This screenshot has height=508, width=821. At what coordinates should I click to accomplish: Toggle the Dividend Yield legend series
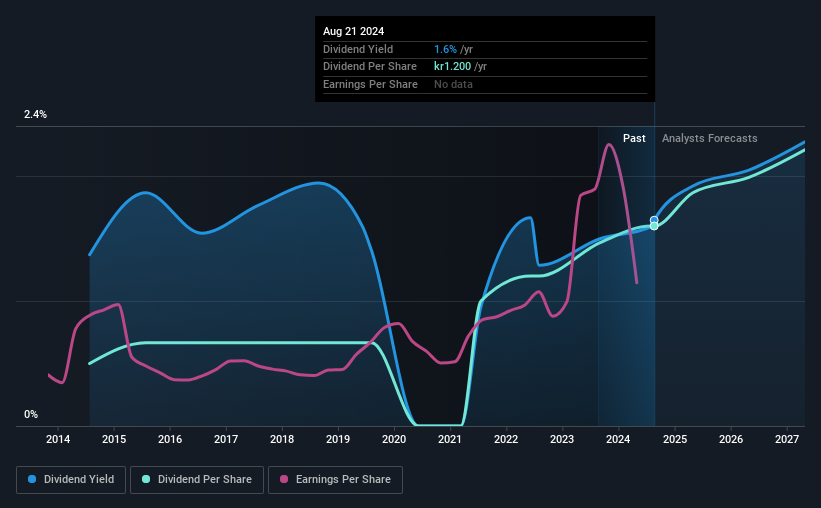click(71, 479)
